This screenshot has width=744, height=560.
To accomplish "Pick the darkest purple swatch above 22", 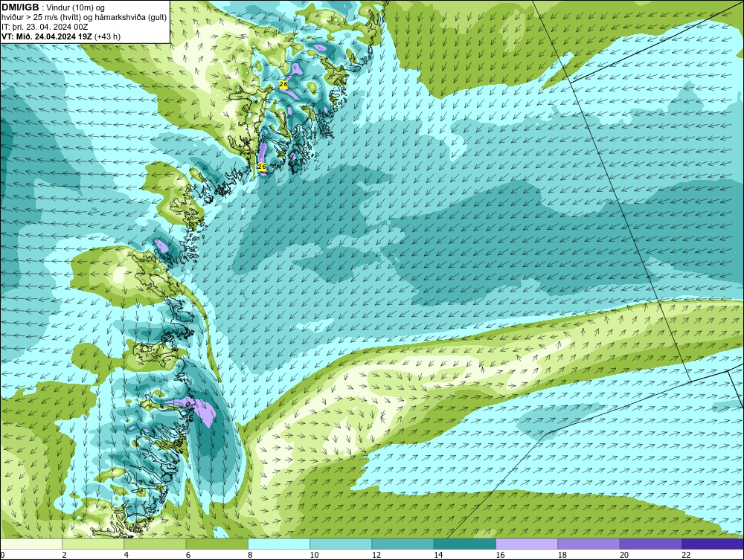I will [x=713, y=544].
